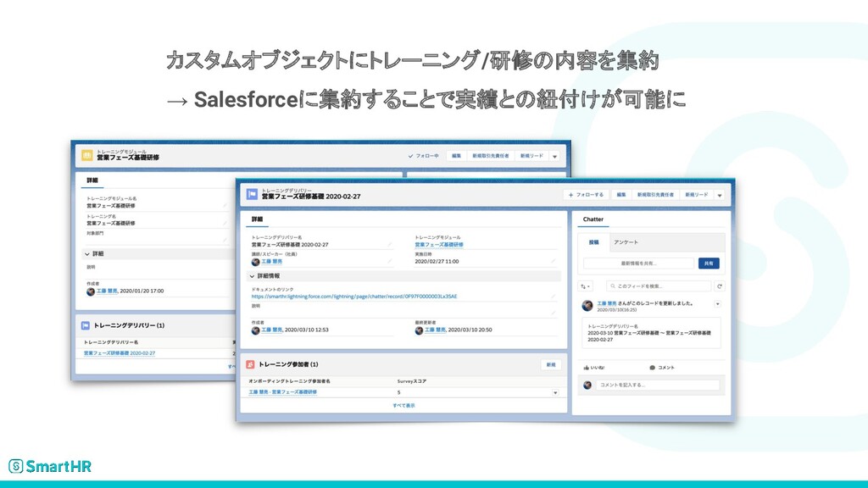Open the 工藤 慧亮 speaker link under 講師/スピーカー

click(271, 262)
